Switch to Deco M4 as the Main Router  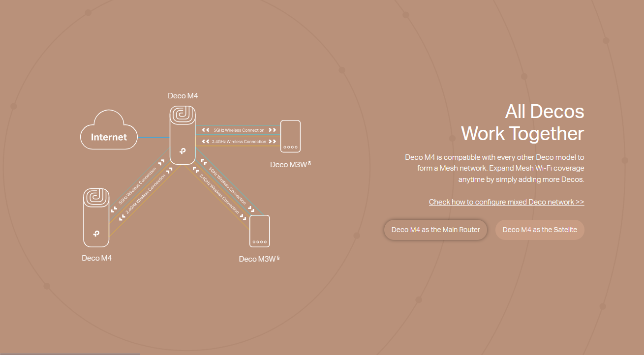(x=435, y=230)
